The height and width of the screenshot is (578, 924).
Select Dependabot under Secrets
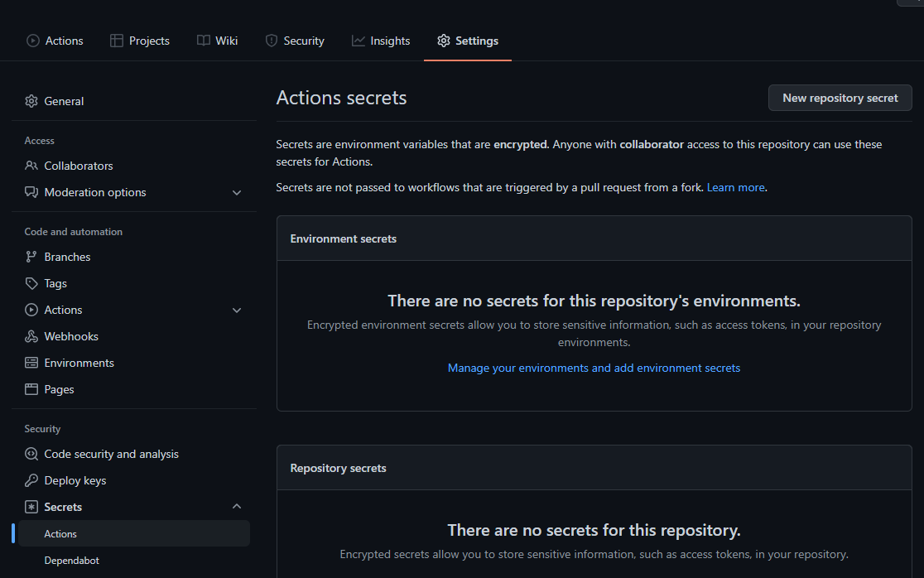(x=134, y=561)
